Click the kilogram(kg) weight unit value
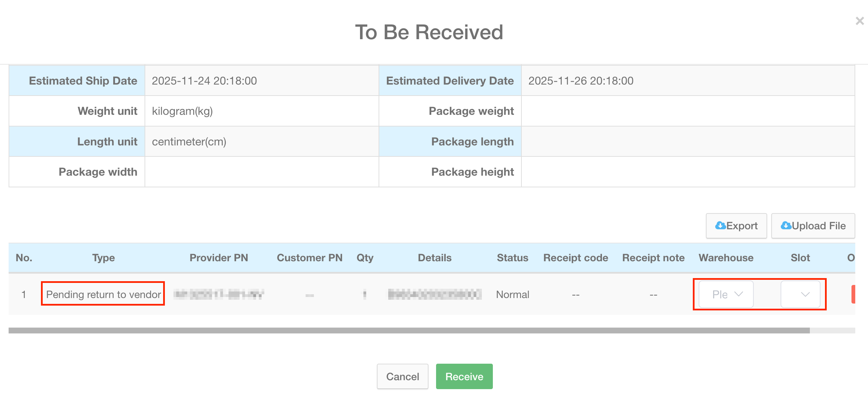 (182, 111)
